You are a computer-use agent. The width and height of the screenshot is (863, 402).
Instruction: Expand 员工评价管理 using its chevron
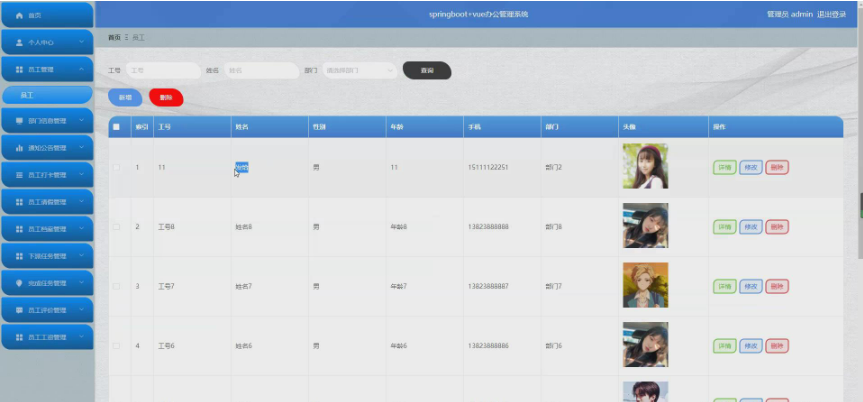81,309
